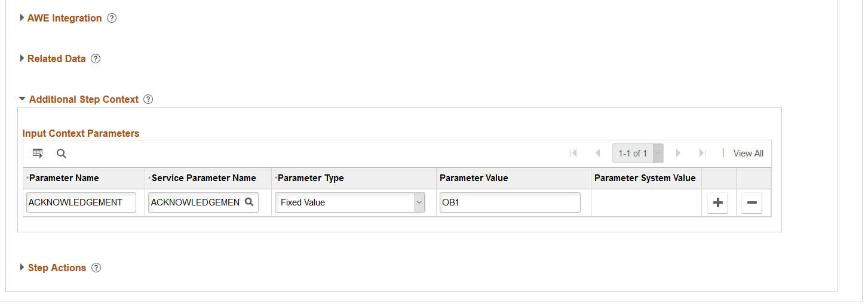This screenshot has width=868, height=307.
Task: Click the Parameter Value field containing OB1
Action: click(x=510, y=202)
